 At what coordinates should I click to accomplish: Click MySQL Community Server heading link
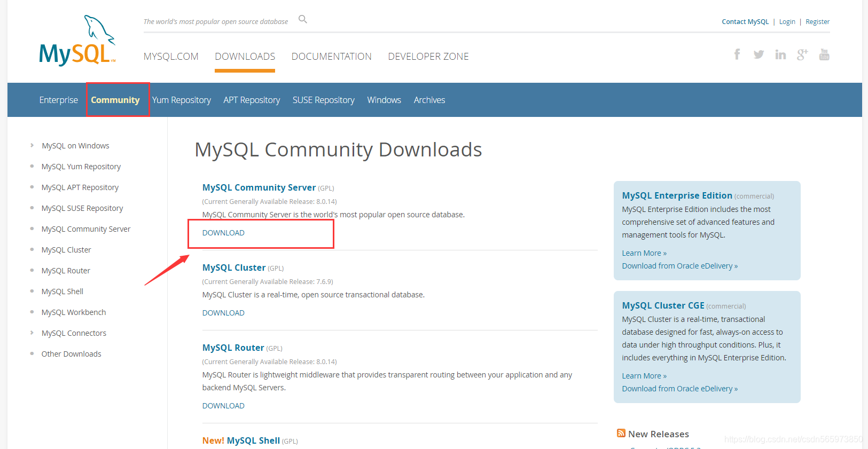[x=259, y=187]
